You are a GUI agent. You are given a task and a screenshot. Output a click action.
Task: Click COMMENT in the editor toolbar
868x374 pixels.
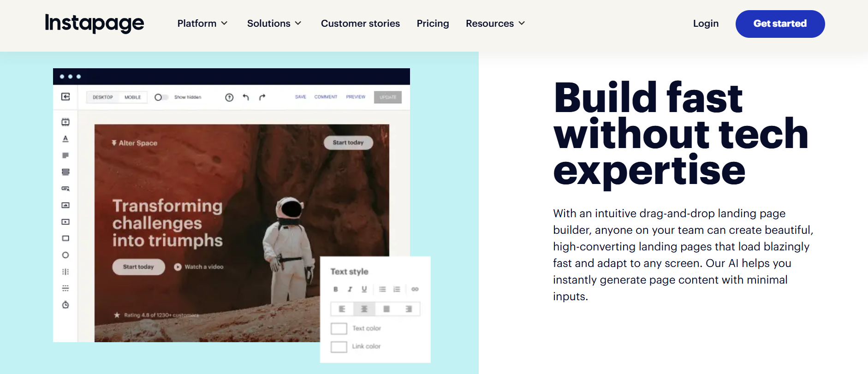326,97
